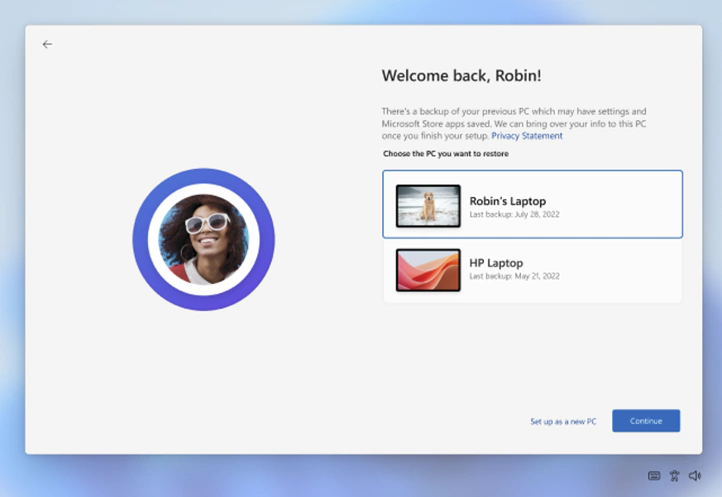
Task: Open the accessibility options icon
Action: coord(674,476)
